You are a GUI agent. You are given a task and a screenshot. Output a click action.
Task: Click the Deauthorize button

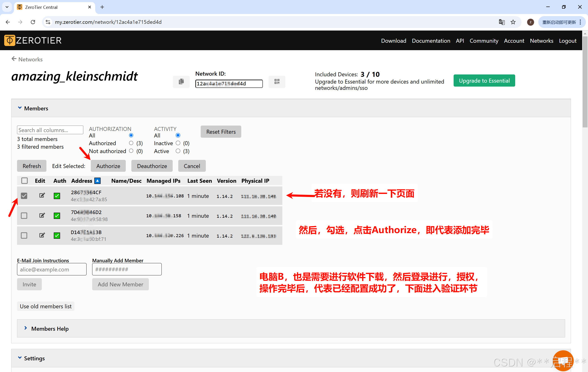tap(152, 166)
